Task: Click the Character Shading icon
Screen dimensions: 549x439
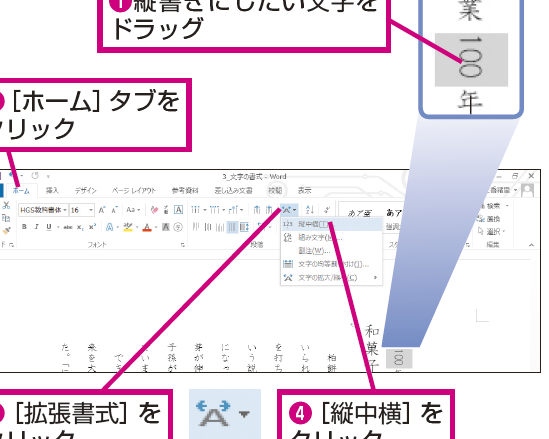Action: [x=166, y=227]
